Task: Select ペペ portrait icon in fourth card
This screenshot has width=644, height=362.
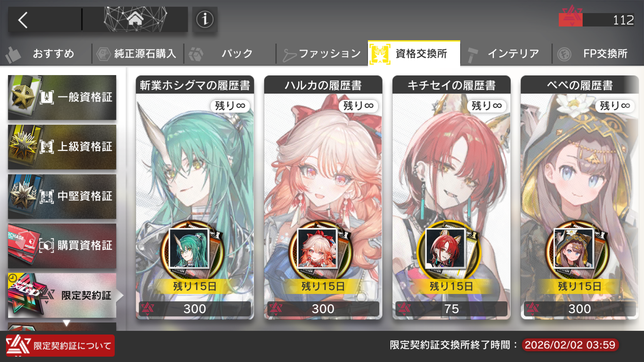Action: click(574, 248)
